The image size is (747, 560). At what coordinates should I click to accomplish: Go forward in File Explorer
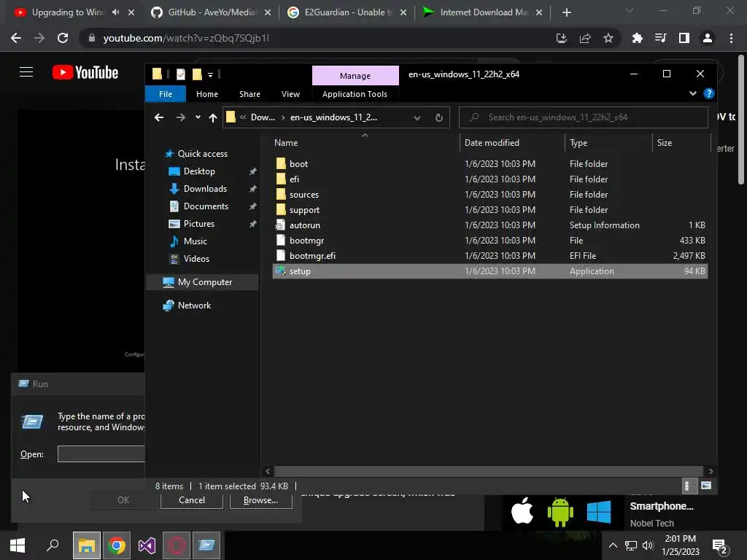tap(181, 117)
